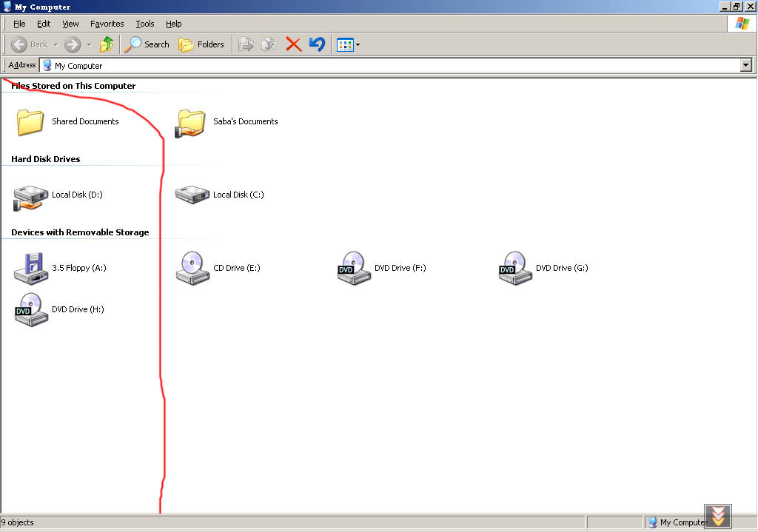Open the Tools menu
The width and height of the screenshot is (758, 532).
pyautogui.click(x=144, y=24)
